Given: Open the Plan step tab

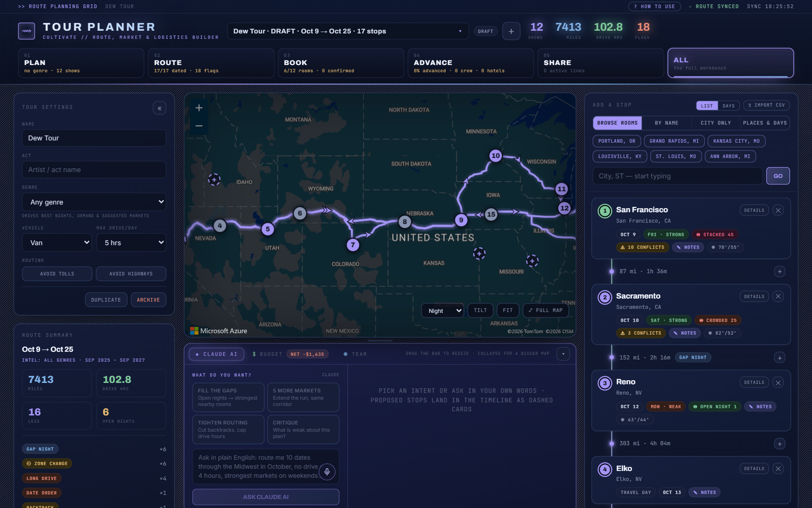Looking at the screenshot, I should coord(81,63).
